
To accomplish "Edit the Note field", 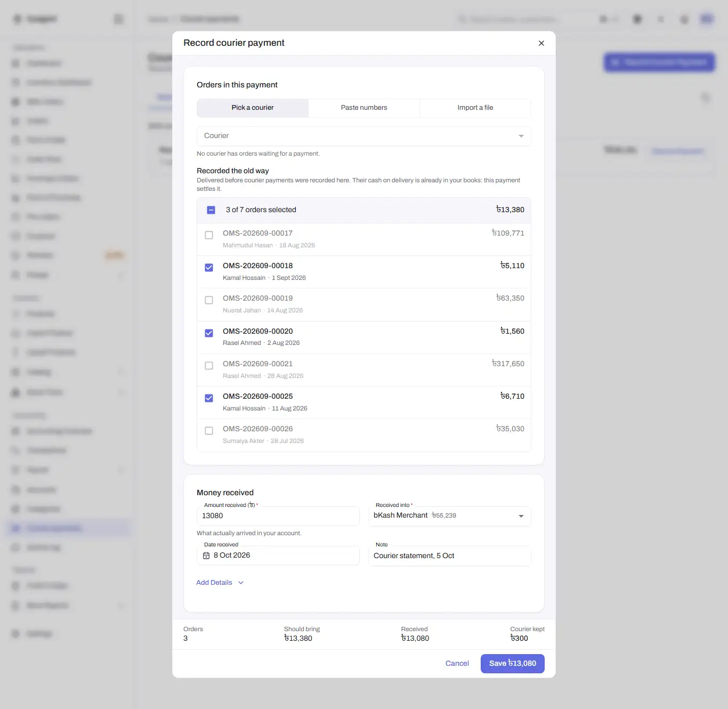I will 449,555.
